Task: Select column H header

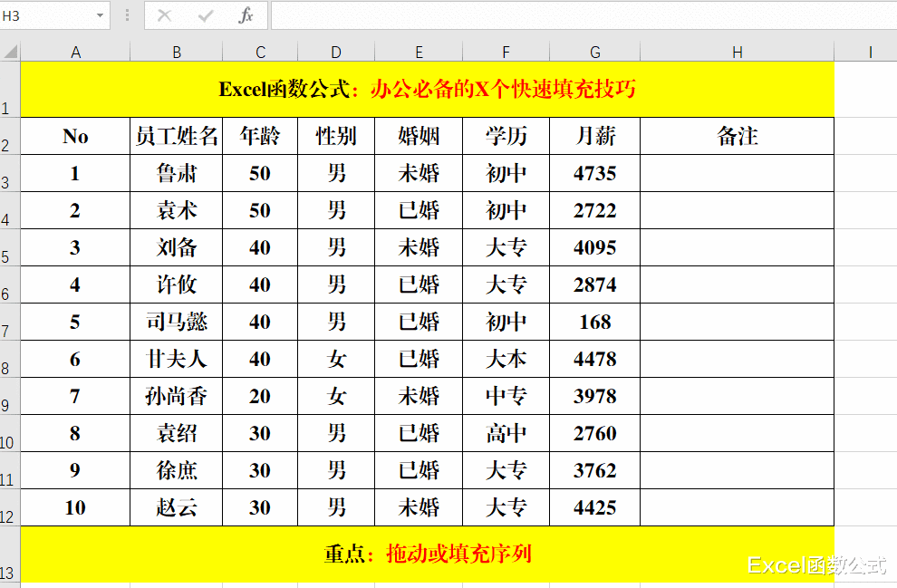Action: 738,53
